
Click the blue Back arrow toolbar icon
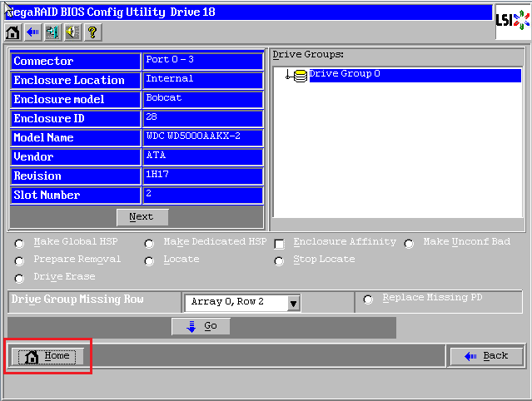[32, 32]
